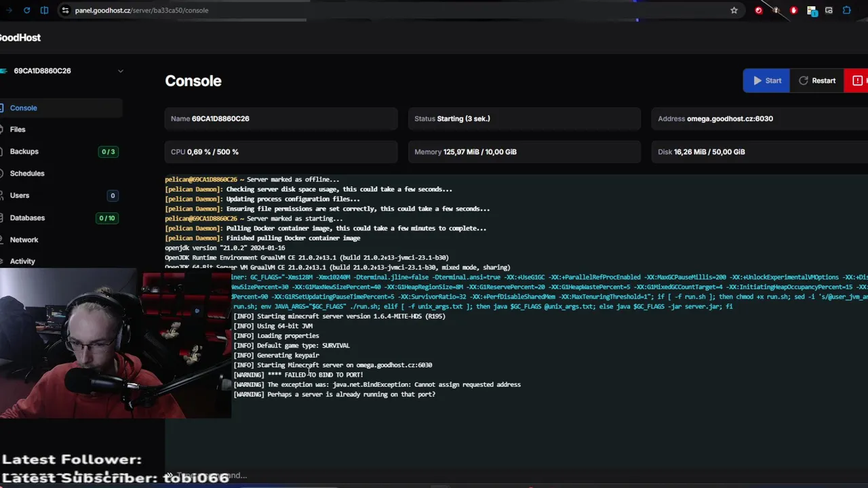This screenshot has height=488, width=868.
Task: Open site information icon in address bar
Action: 64,10
